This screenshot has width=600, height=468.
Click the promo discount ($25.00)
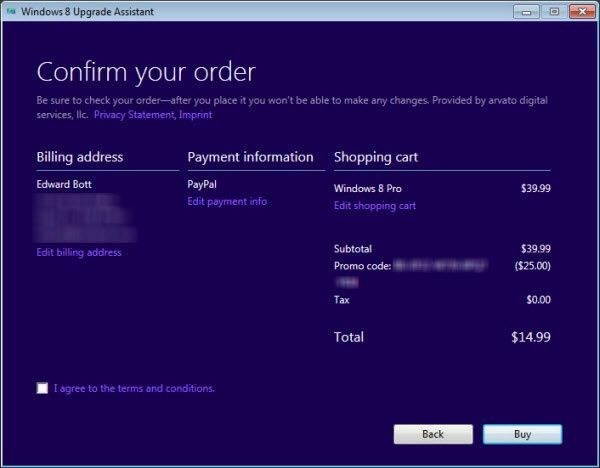[533, 266]
